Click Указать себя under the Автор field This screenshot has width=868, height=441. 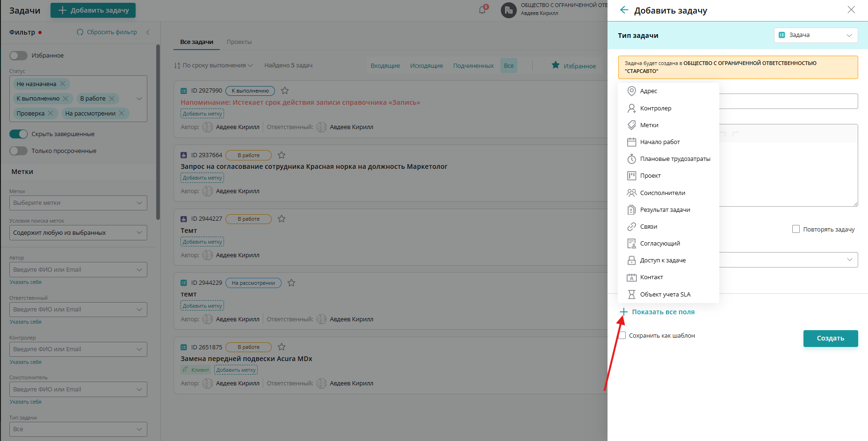[x=26, y=282]
